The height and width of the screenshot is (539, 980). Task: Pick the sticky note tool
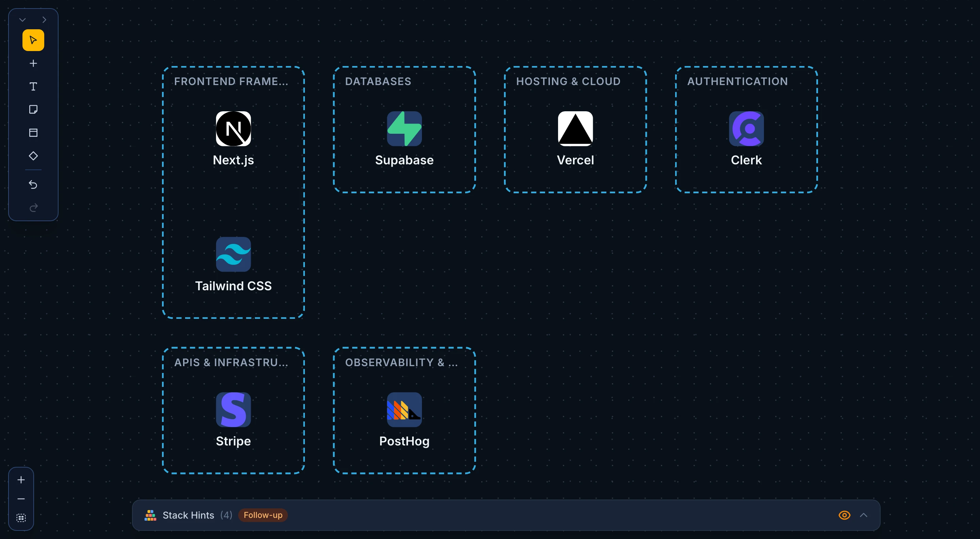tap(33, 110)
